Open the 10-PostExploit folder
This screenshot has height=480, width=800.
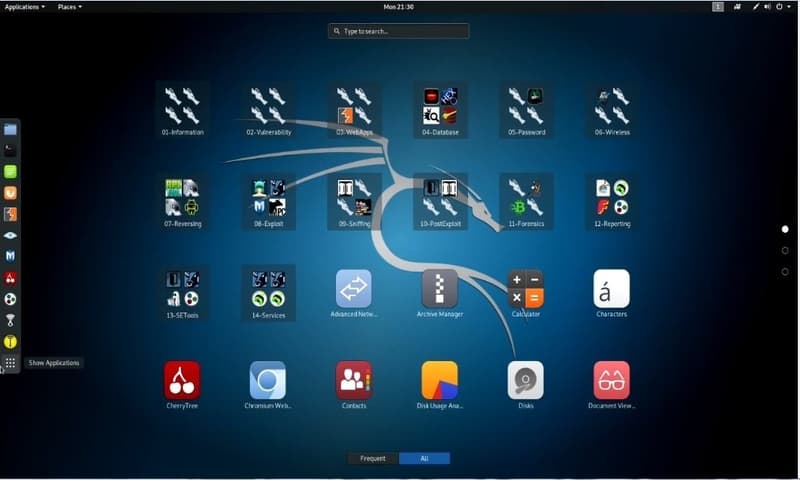pos(440,201)
